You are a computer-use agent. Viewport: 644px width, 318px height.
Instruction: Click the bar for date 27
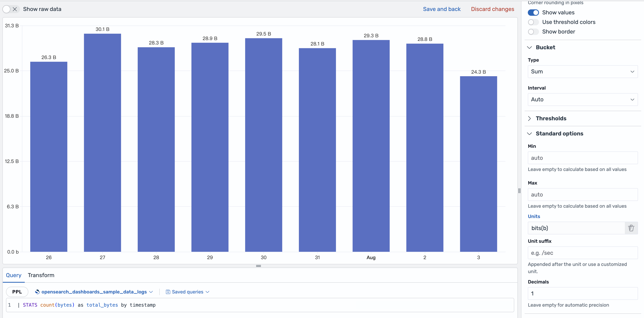click(x=102, y=143)
